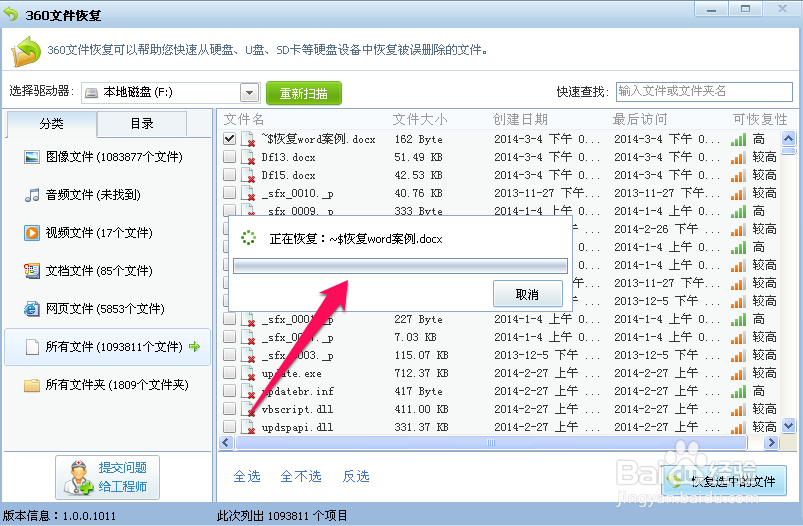803x526 pixels.
Task: Click the file icon of _sfx_0010._p
Action: point(248,193)
